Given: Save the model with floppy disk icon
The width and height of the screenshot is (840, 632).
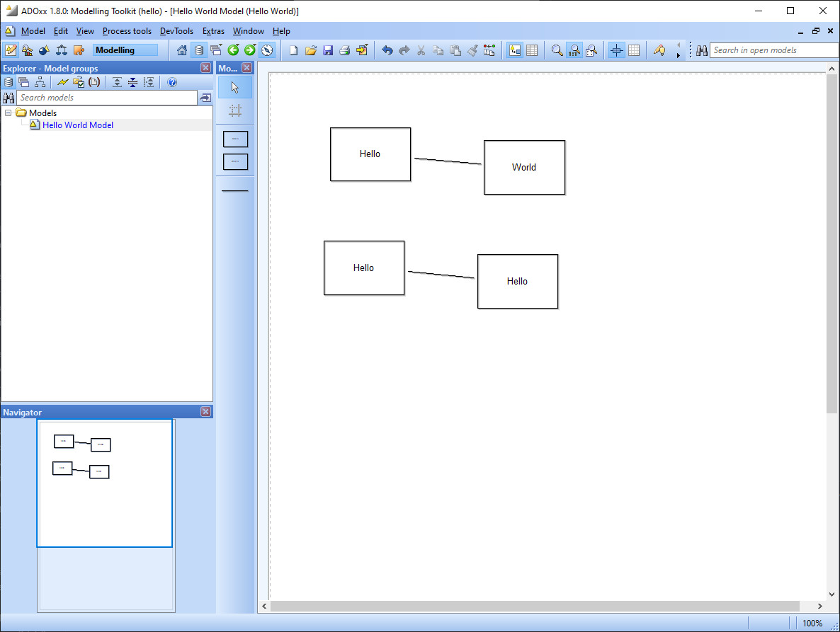Looking at the screenshot, I should click(x=328, y=50).
